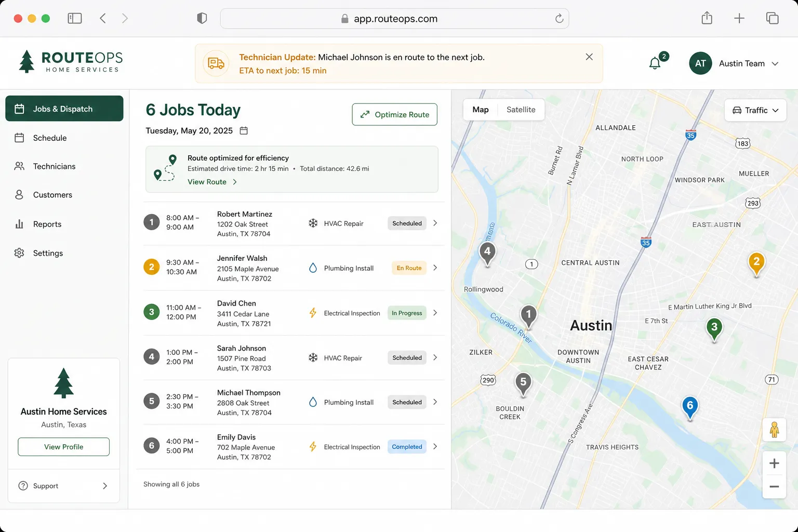This screenshot has height=532, width=798.
Task: Click job number 2 orange badge
Action: click(152, 267)
